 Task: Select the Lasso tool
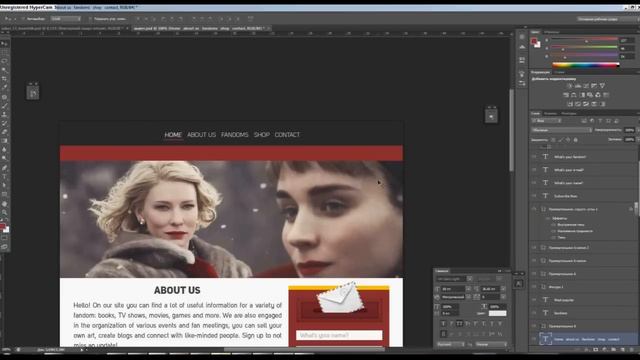[4, 61]
